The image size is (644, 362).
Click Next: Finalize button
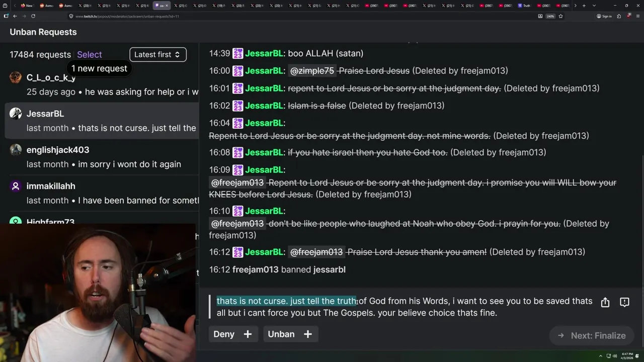point(592,335)
